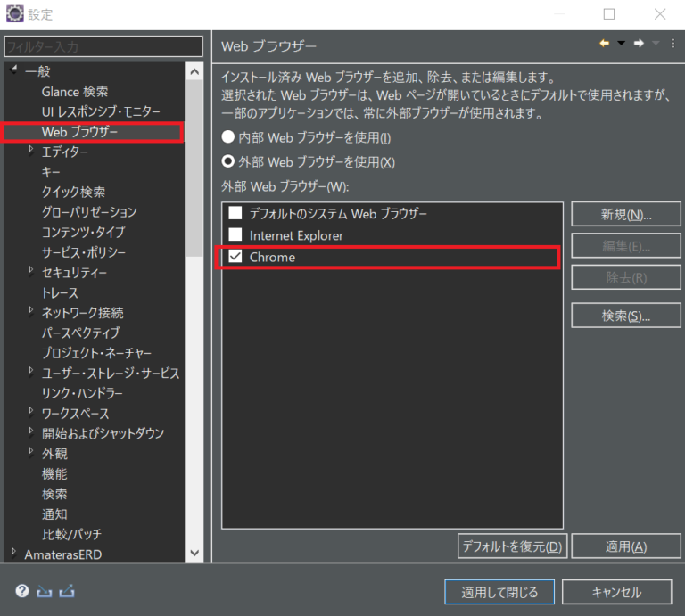Viewport: 685px width, 616px height.
Task: Click the help question mark icon
Action: pyautogui.click(x=22, y=591)
